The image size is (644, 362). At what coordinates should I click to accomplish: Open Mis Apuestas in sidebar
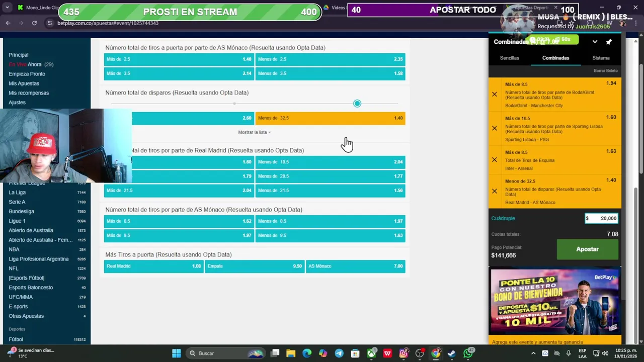click(24, 83)
